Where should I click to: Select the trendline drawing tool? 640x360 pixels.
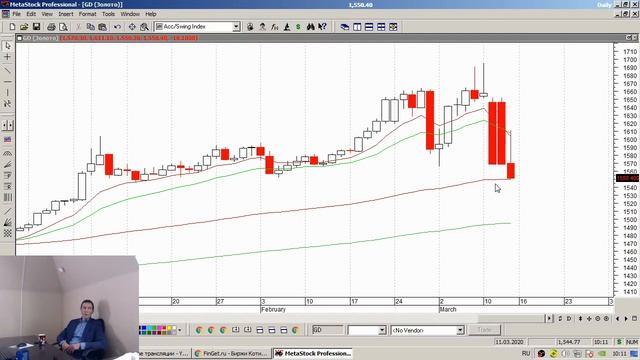click(7, 70)
